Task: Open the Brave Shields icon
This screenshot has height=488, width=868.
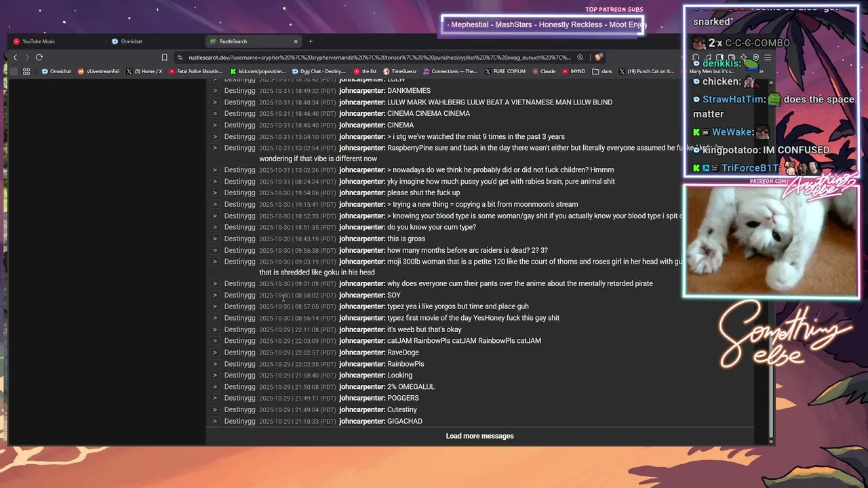Action: tap(598, 58)
